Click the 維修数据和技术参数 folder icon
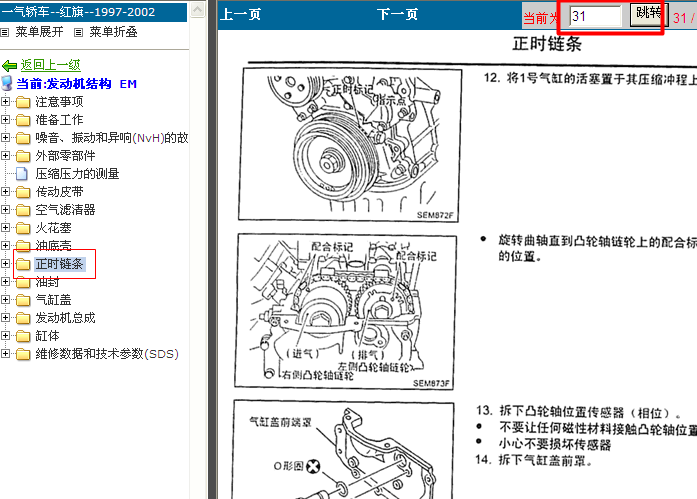The height and width of the screenshot is (499, 697). pos(23,355)
